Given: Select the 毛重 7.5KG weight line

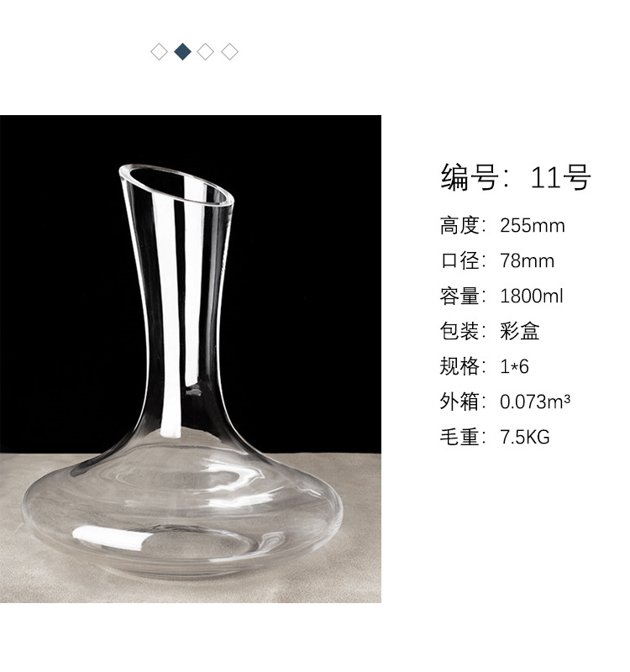Looking at the screenshot, I should (495, 437).
